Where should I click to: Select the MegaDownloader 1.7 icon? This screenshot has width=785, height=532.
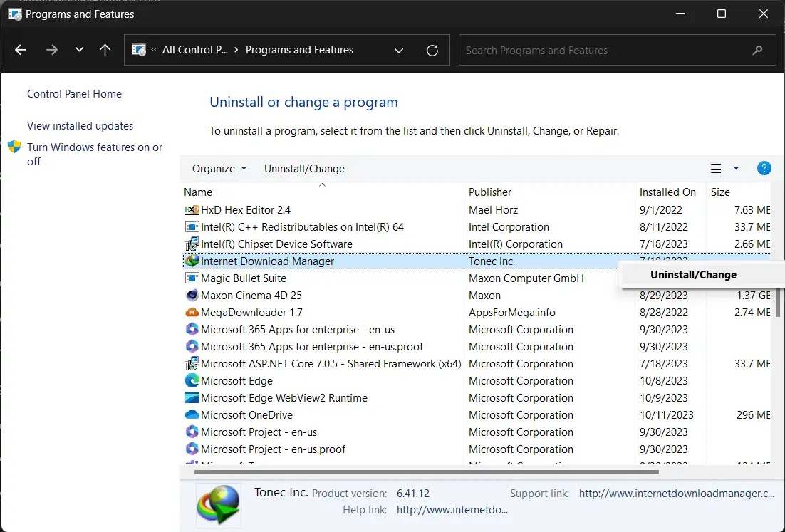coord(192,313)
